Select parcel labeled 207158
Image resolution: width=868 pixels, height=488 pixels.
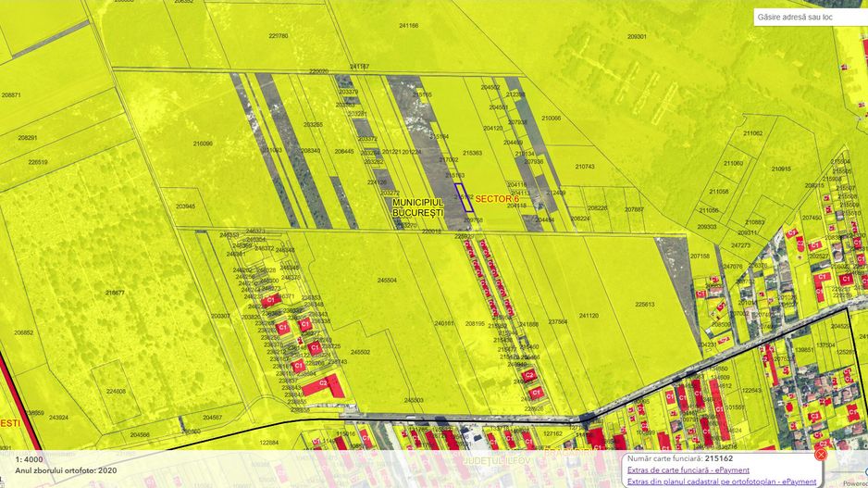[700, 257]
